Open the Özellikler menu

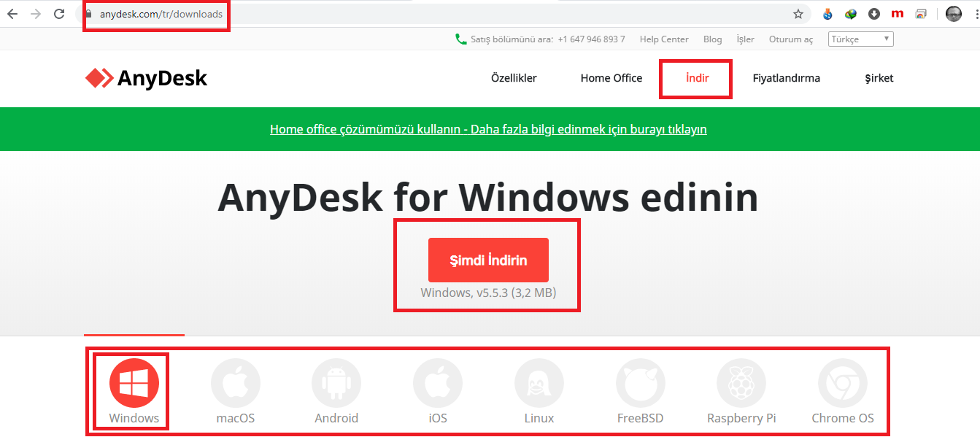(514, 78)
